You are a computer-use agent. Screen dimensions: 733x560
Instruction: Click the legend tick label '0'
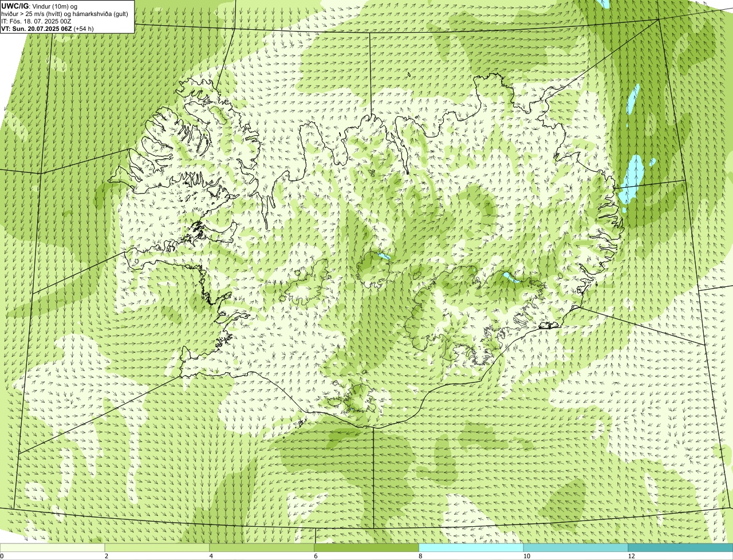(x=2, y=556)
